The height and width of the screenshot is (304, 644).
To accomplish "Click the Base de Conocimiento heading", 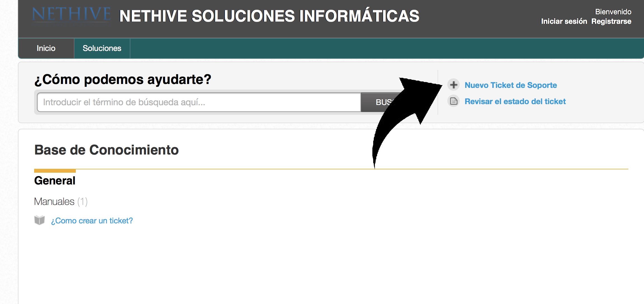I will [x=106, y=150].
